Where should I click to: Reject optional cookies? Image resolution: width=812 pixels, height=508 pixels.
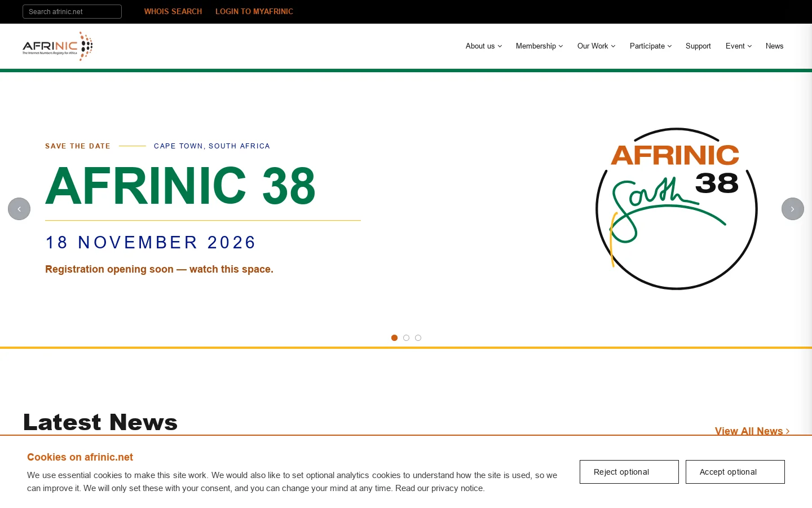click(629, 472)
